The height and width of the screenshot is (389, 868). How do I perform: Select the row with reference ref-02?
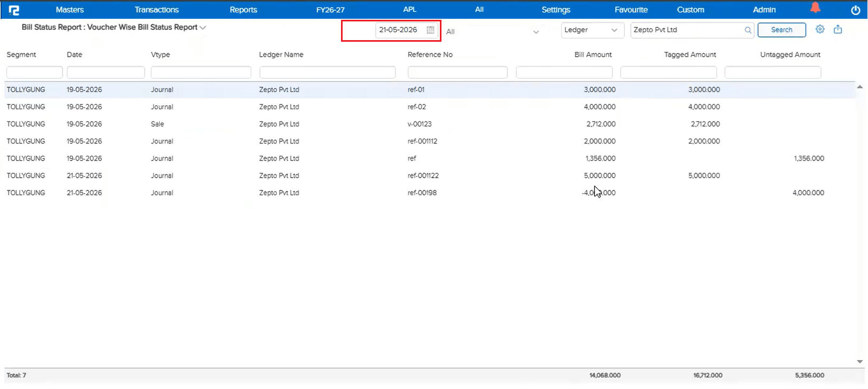point(430,107)
